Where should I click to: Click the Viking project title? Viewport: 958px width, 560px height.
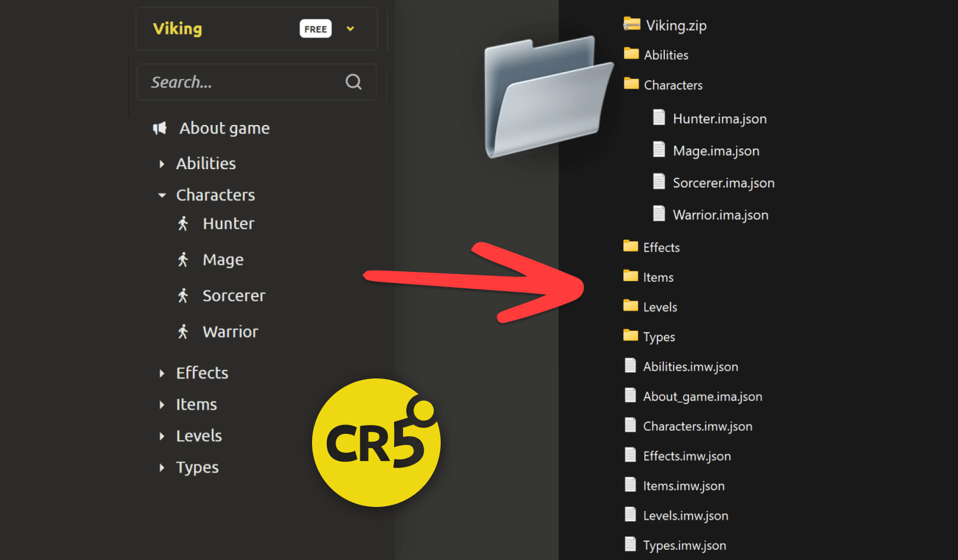pyautogui.click(x=178, y=28)
